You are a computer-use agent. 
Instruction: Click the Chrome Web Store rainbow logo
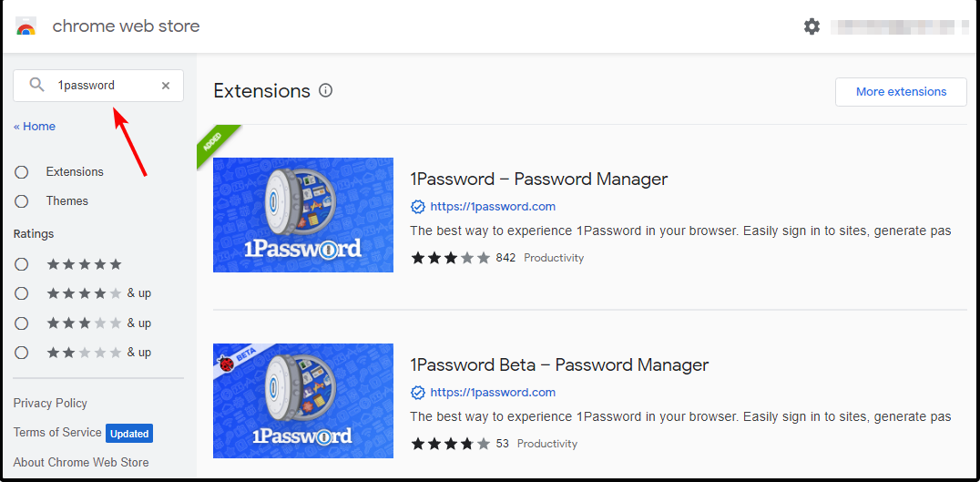[x=26, y=26]
